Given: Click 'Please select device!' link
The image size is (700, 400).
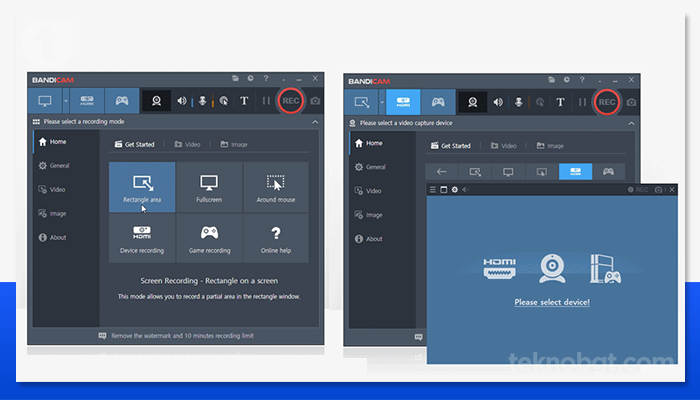Looking at the screenshot, I should [x=552, y=302].
